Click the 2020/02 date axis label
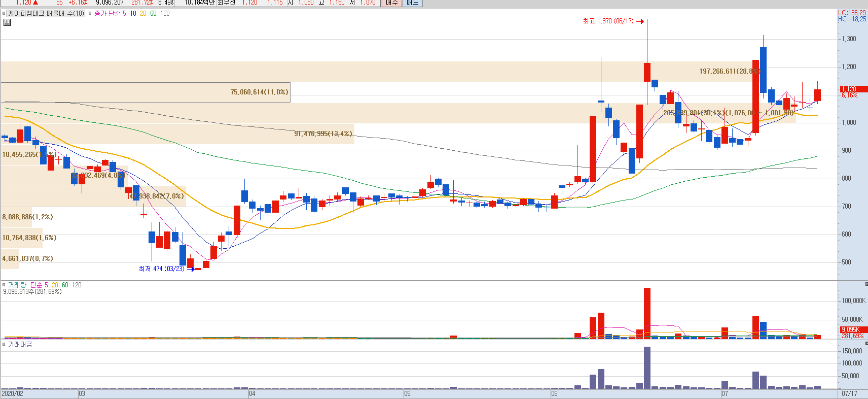 click(12, 393)
